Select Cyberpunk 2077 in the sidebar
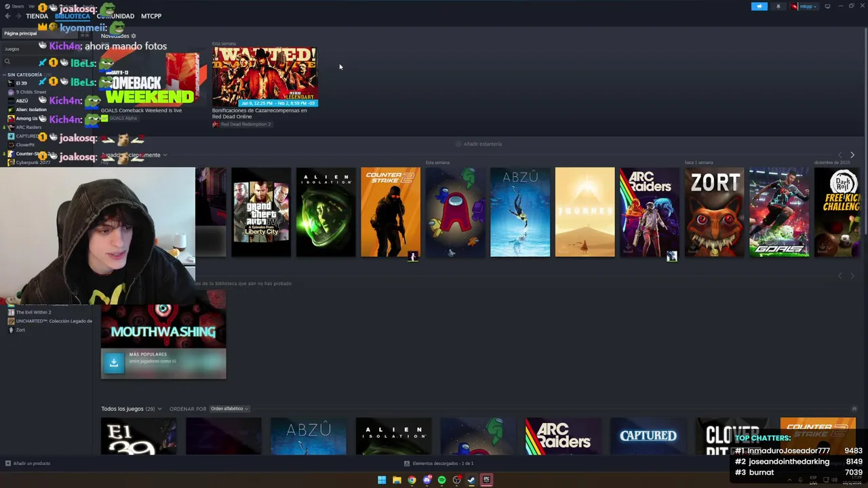This screenshot has height=488, width=868. pos(29,163)
